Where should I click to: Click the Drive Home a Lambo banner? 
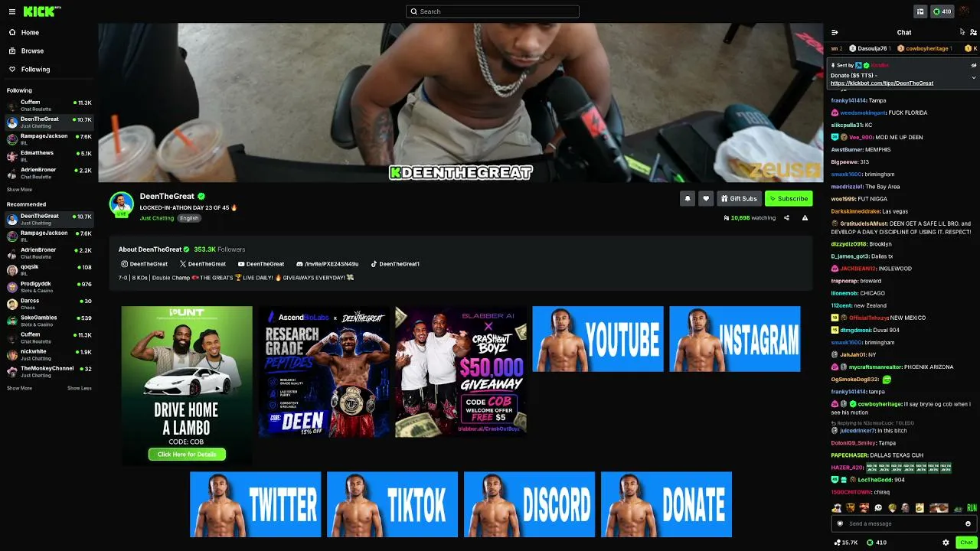[x=187, y=386]
